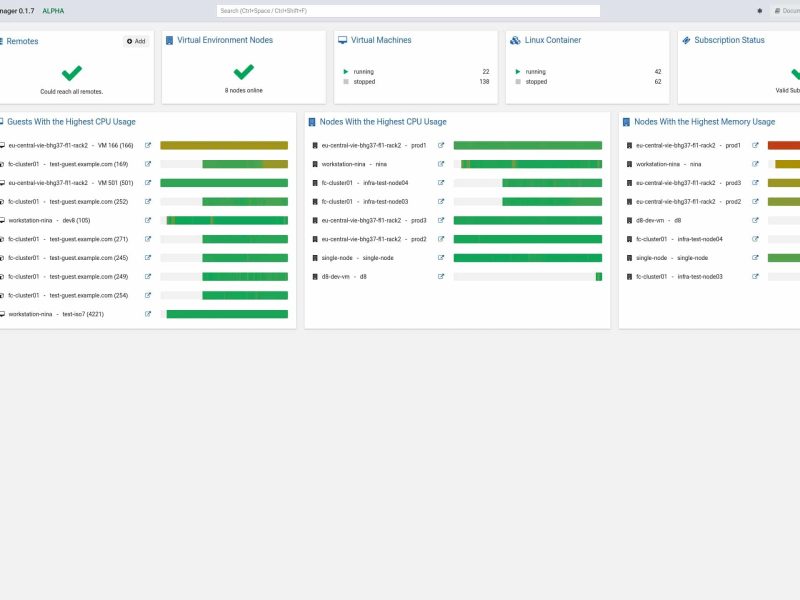Click the memory usage bar for prod1
Viewport: 800px width, 600px height.
coord(784,145)
